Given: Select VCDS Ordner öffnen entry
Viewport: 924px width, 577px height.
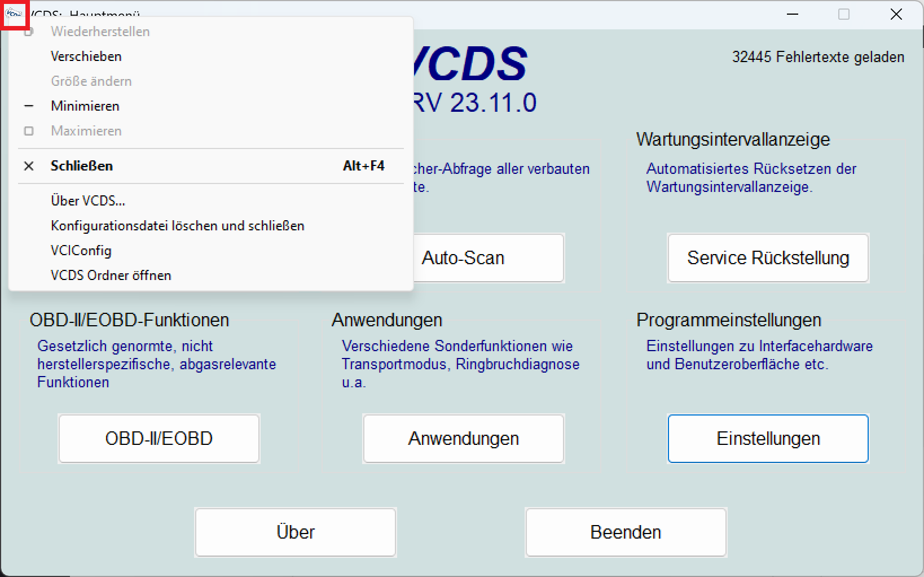Looking at the screenshot, I should [211, 276].
